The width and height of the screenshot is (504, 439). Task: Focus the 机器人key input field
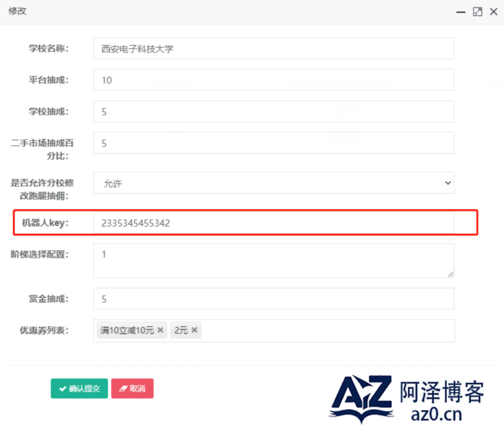[274, 223]
